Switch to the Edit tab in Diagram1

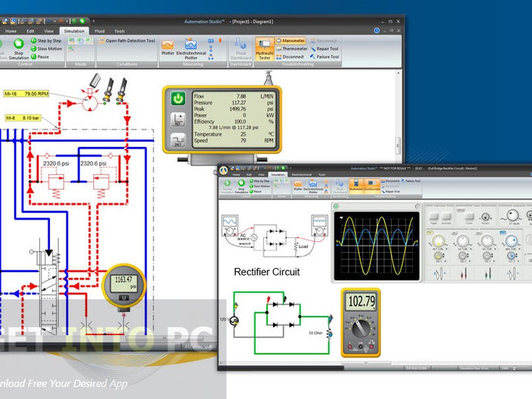click(x=31, y=31)
